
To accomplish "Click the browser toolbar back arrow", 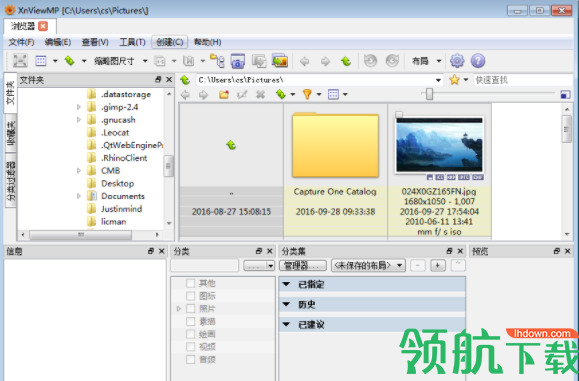I will pyautogui.click(x=185, y=95).
